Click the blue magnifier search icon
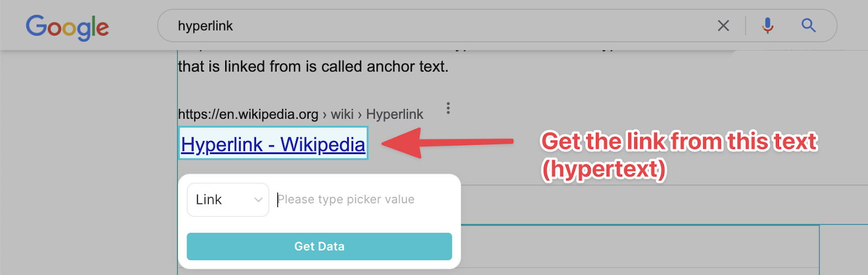Screen dimensions: 868x275 (809, 25)
